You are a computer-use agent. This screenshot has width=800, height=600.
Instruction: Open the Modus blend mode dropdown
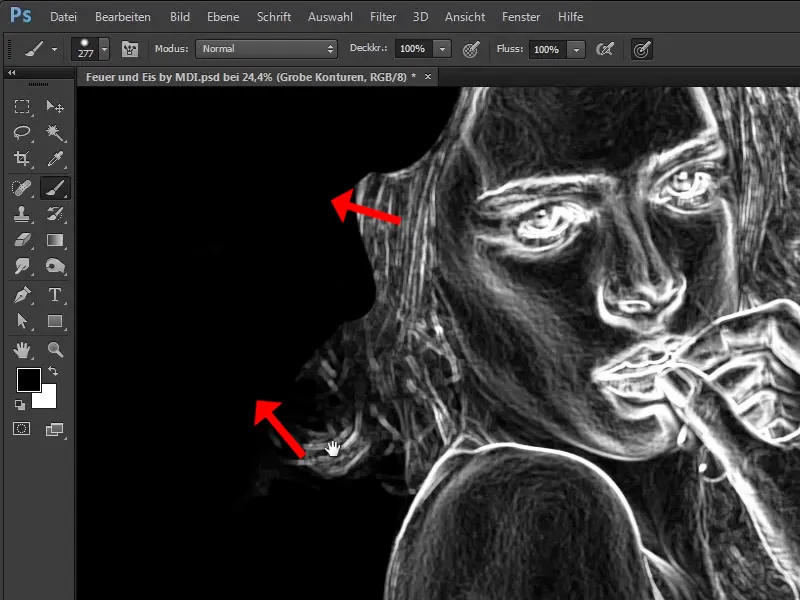coord(266,49)
